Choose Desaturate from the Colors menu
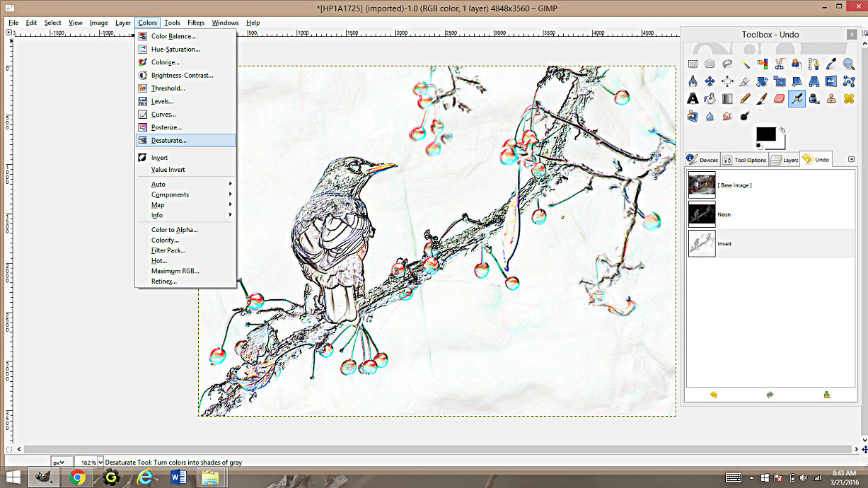 click(x=185, y=140)
